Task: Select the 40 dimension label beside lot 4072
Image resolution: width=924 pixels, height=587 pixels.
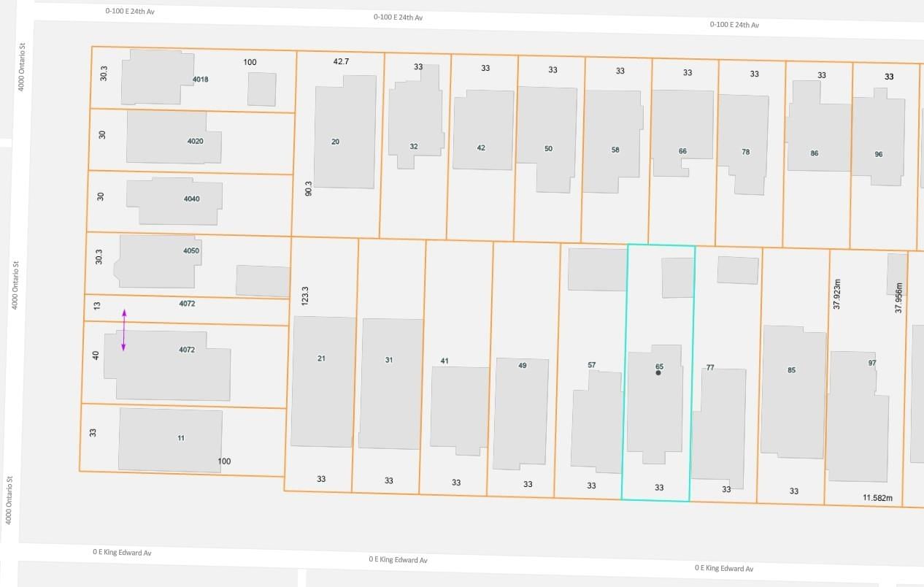Action: (x=95, y=356)
